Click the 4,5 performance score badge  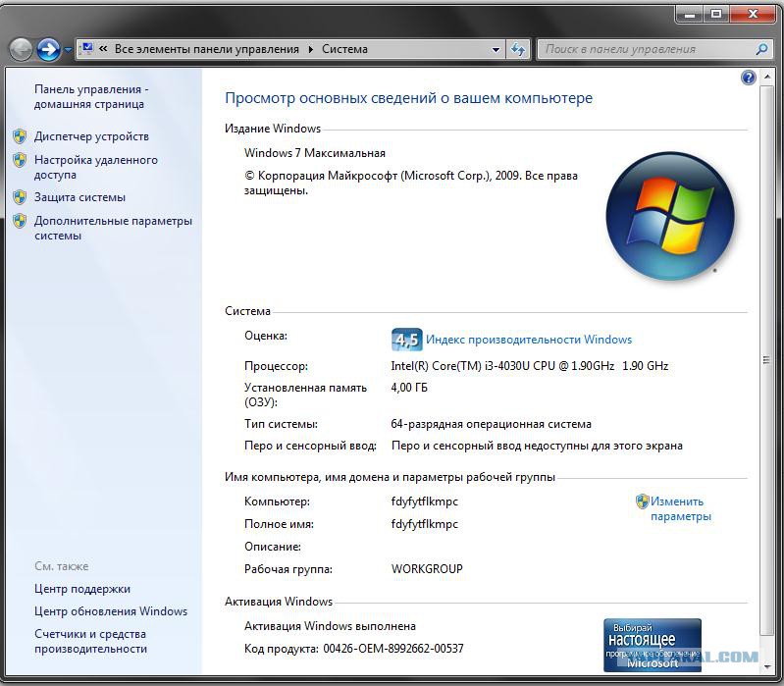[406, 340]
